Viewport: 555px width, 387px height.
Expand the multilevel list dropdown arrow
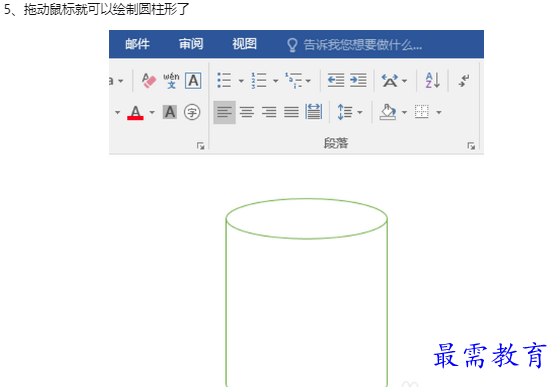click(x=308, y=81)
